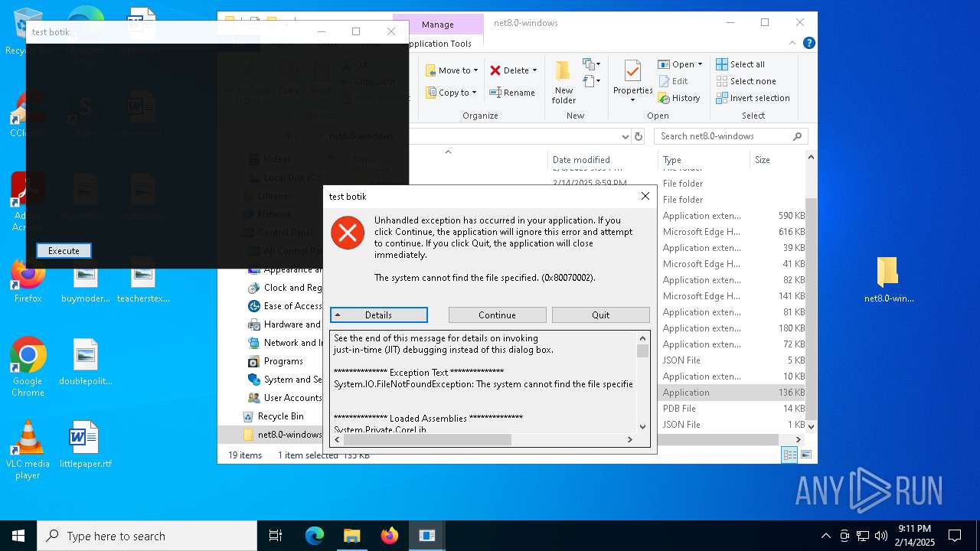Image resolution: width=980 pixels, height=551 pixels.
Task: Select Clock and Region in navigation pane
Action: (x=285, y=288)
